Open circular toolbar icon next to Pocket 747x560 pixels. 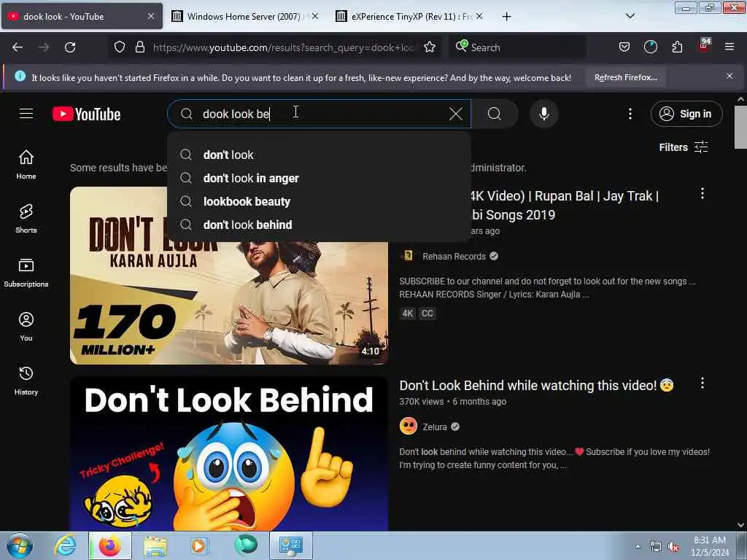[x=650, y=47]
